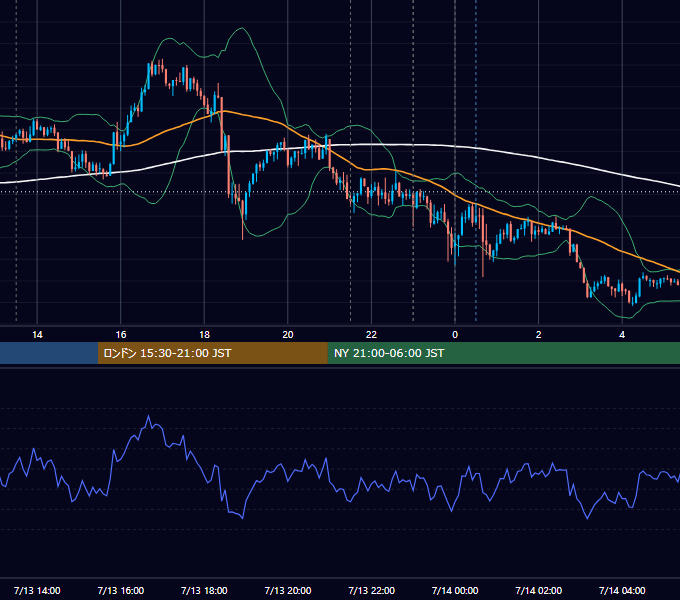Click the 7/13 20:00 date label
Image resolution: width=680 pixels, height=600 pixels.
pyautogui.click(x=288, y=590)
